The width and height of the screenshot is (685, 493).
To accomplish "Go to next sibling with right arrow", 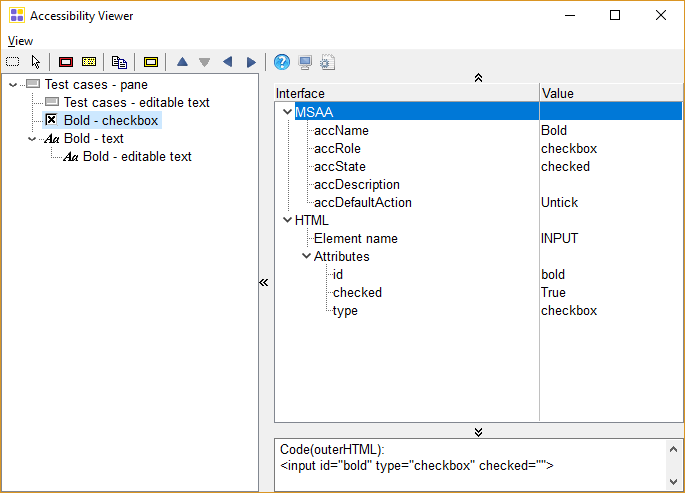I will [251, 62].
